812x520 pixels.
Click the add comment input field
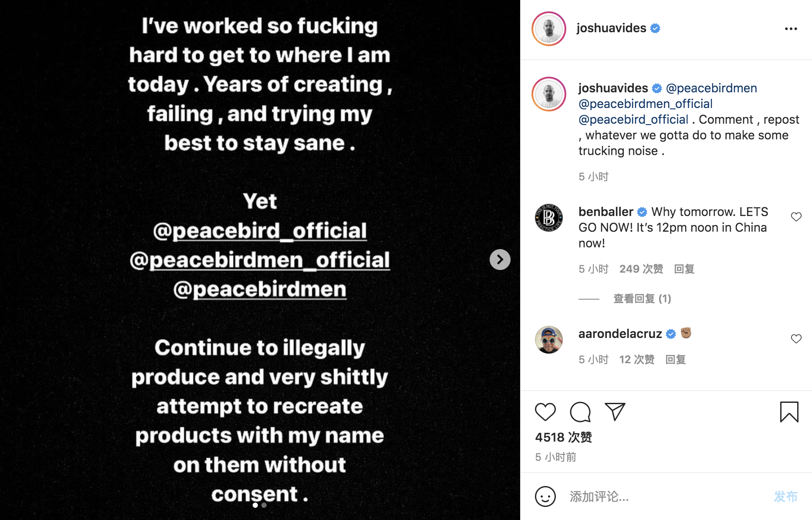tap(662, 496)
